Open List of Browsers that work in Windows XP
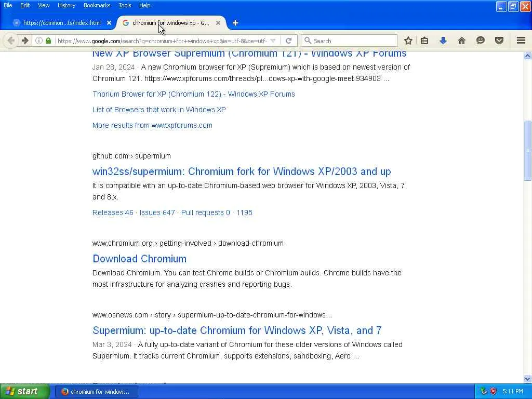 [x=159, y=110]
